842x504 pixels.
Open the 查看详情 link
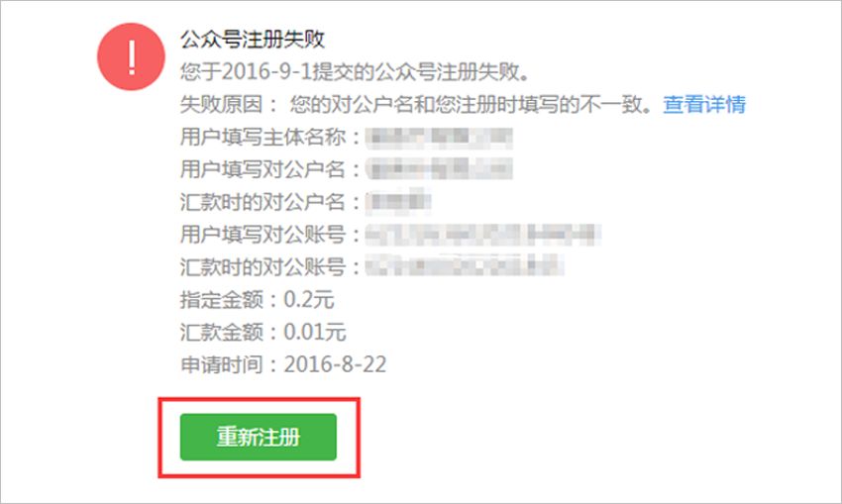coord(704,105)
